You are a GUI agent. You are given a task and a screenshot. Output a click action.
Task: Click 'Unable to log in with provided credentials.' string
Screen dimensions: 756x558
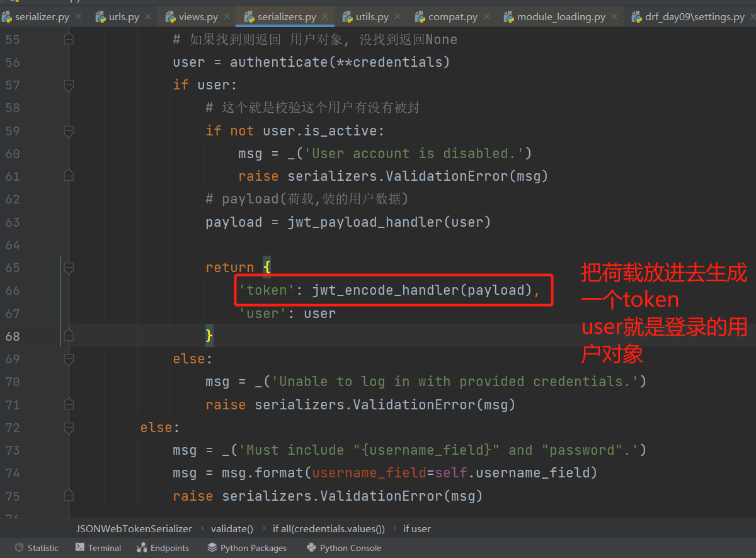pos(455,382)
